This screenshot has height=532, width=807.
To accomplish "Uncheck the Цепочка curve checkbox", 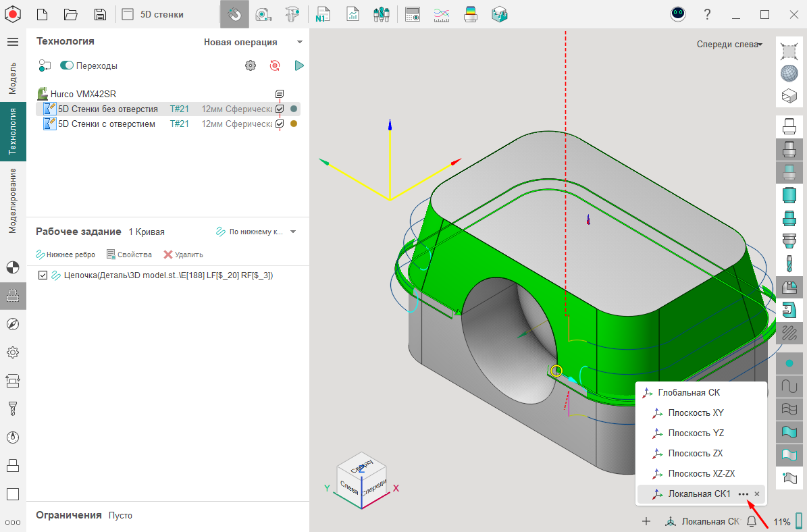I will click(44, 275).
